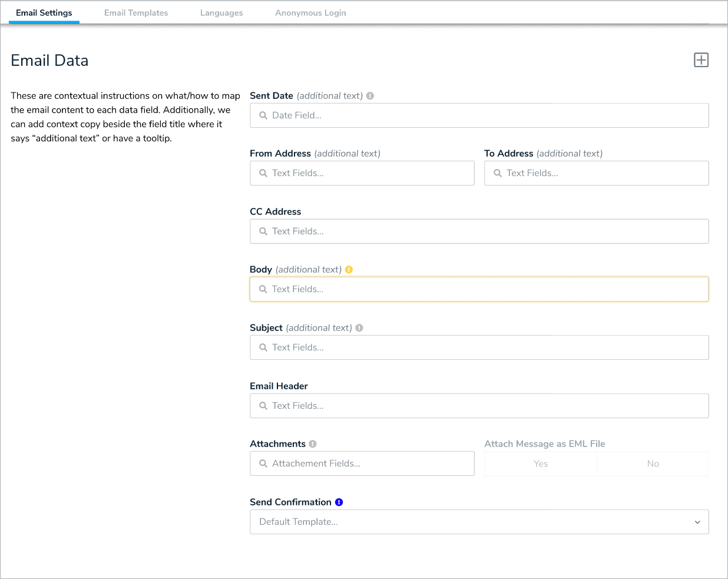728x579 pixels.
Task: Focus the From Address Text Fields input
Action: click(362, 173)
